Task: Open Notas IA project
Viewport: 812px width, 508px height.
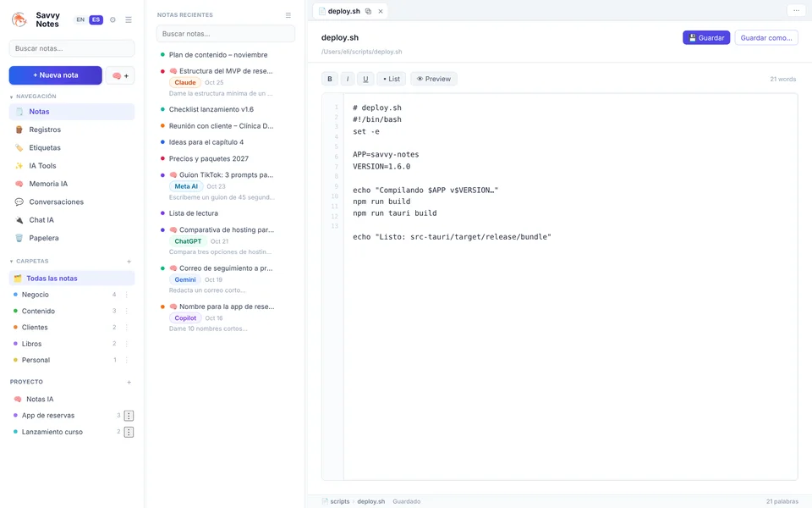Action: 72,399
